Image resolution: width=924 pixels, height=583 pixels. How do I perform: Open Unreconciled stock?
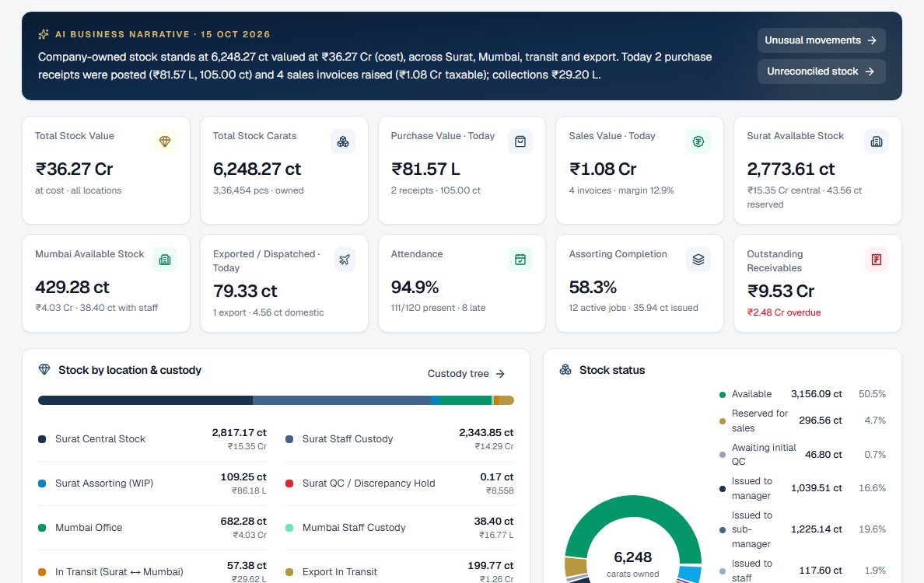(821, 72)
